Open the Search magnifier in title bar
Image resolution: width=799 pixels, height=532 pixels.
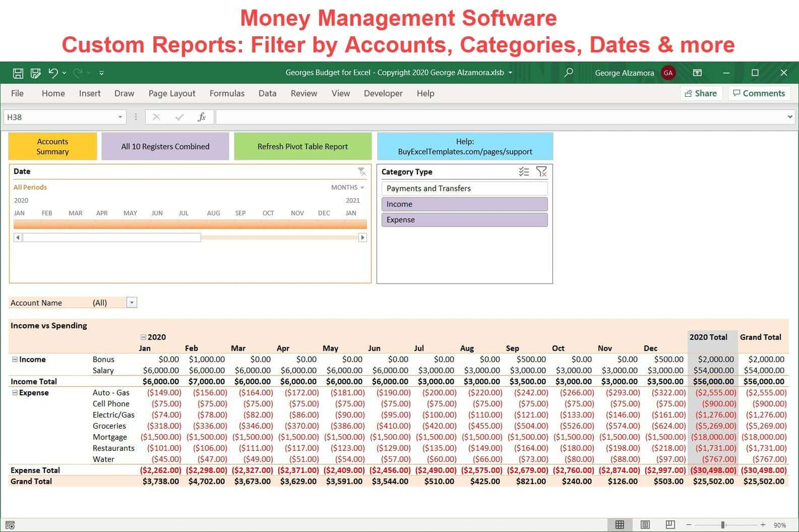pyautogui.click(x=568, y=72)
